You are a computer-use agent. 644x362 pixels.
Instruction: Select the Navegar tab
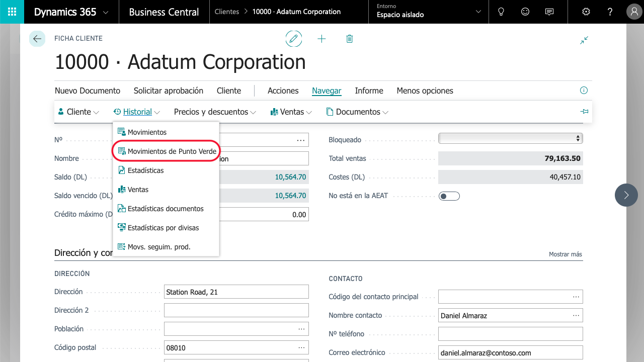point(327,90)
